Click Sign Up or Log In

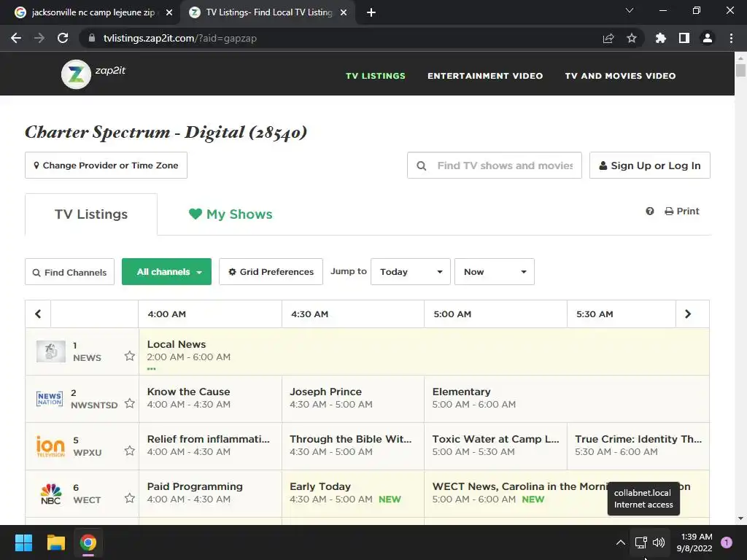click(650, 166)
